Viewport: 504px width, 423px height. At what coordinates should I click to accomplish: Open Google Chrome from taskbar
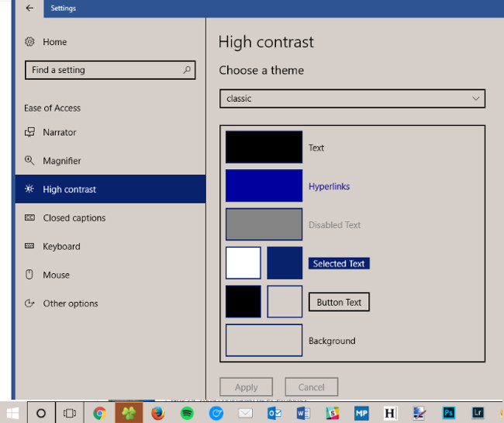click(99, 413)
